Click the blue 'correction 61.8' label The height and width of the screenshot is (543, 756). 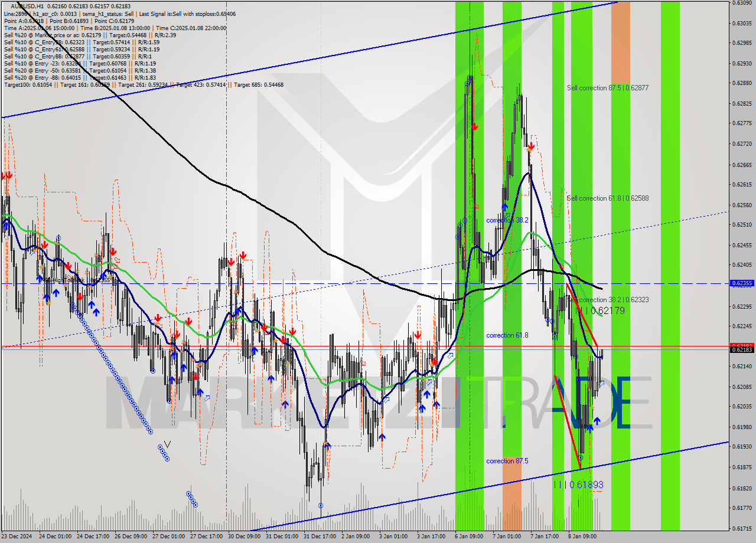pos(507,335)
